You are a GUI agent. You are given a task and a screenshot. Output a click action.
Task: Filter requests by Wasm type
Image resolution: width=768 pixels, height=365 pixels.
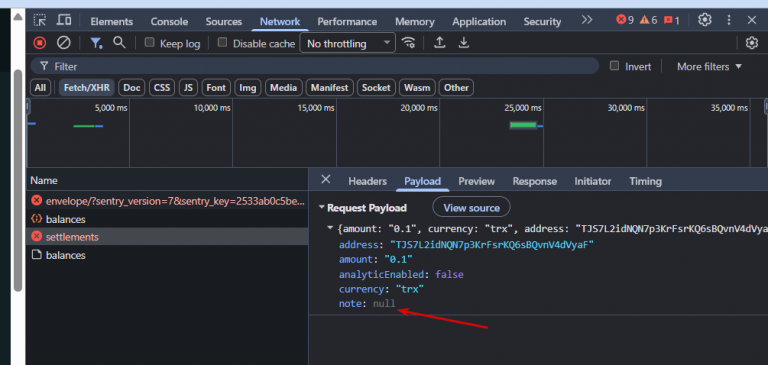pos(417,88)
